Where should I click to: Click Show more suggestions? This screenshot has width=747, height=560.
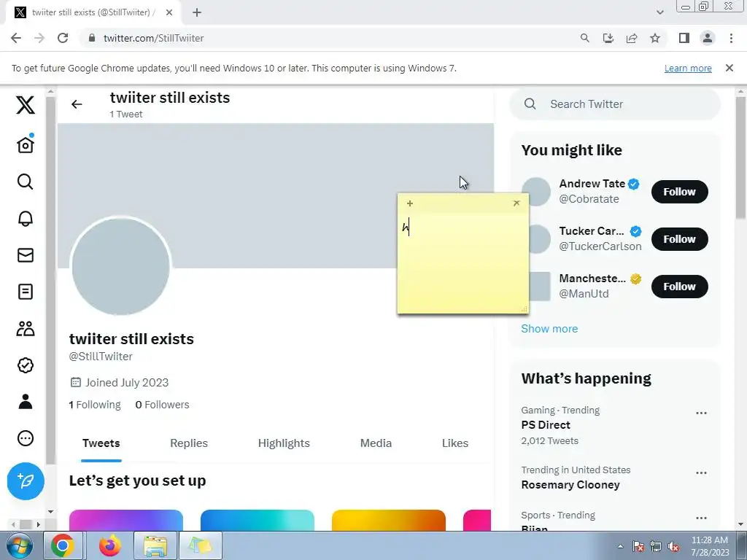tap(549, 329)
